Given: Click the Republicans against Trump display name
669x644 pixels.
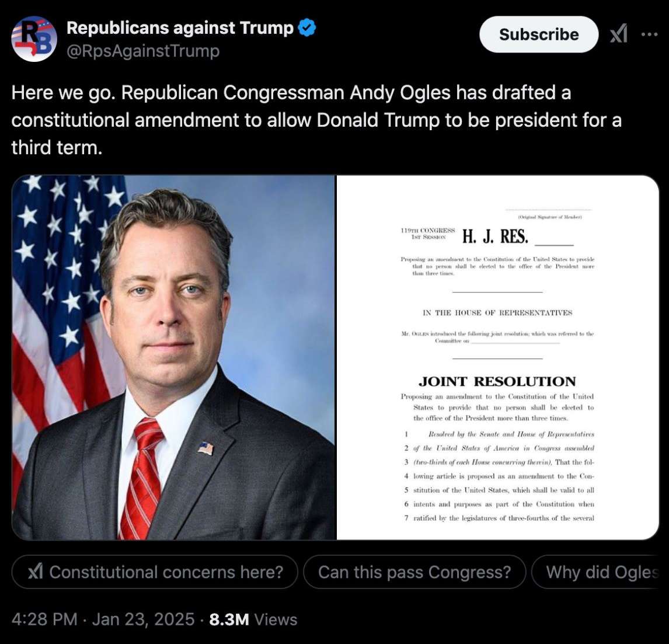Looking at the screenshot, I should coord(180,28).
